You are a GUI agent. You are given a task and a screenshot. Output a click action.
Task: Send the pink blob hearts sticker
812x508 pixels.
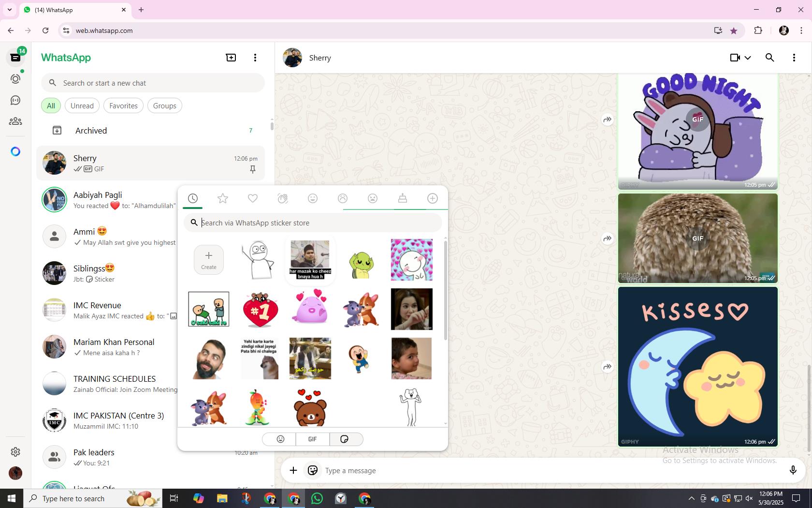click(x=310, y=307)
